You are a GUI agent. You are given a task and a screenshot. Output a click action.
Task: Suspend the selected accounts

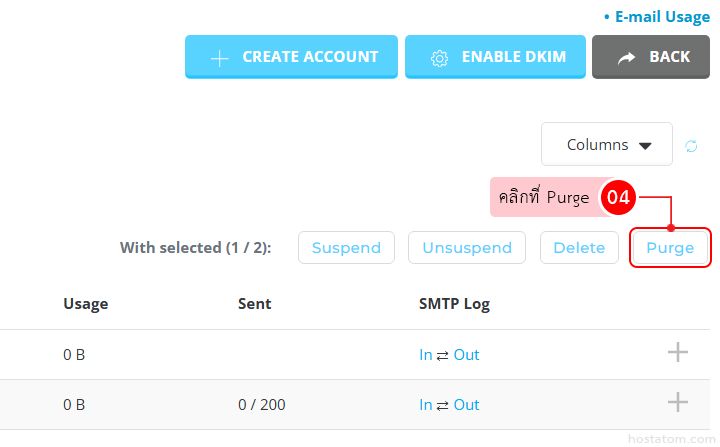click(346, 248)
